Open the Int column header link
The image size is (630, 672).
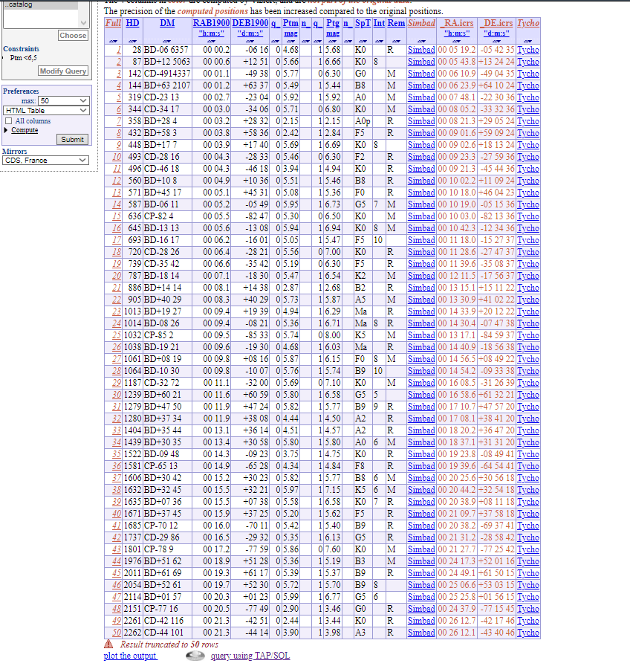pos(379,23)
